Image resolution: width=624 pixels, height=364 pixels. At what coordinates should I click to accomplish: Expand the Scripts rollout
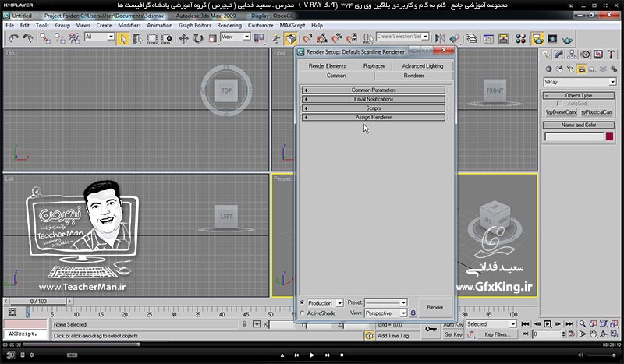pos(374,108)
